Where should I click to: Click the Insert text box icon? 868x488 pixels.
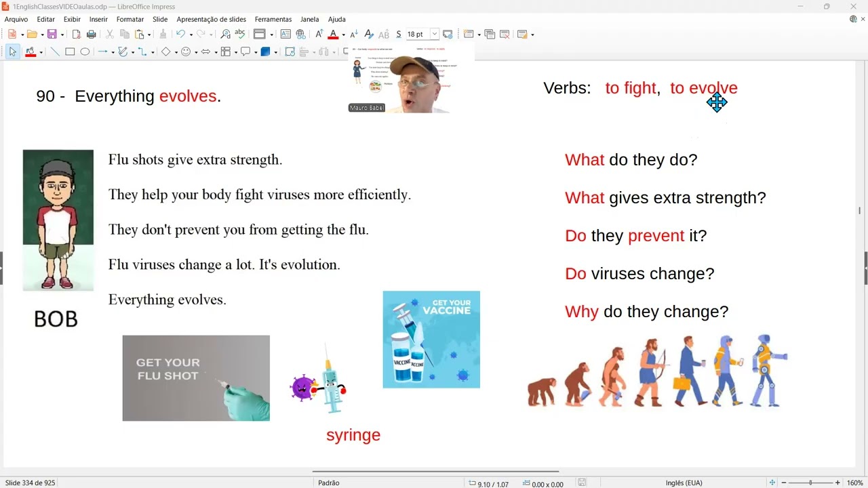(x=285, y=34)
